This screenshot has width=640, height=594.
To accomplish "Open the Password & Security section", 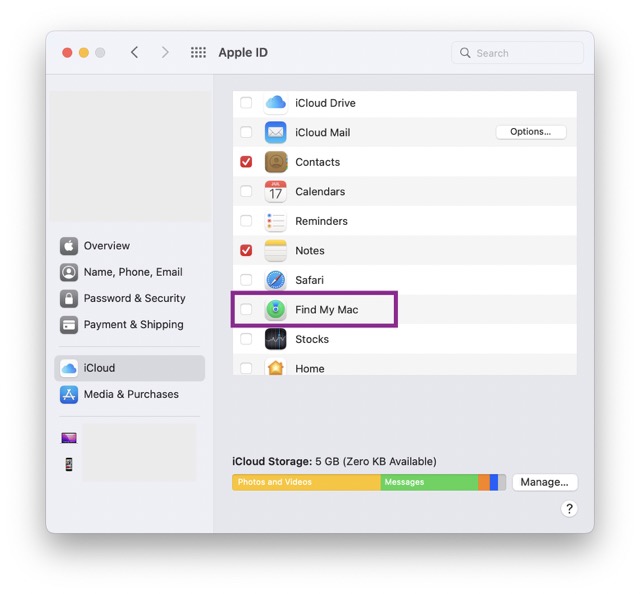I will tap(134, 298).
